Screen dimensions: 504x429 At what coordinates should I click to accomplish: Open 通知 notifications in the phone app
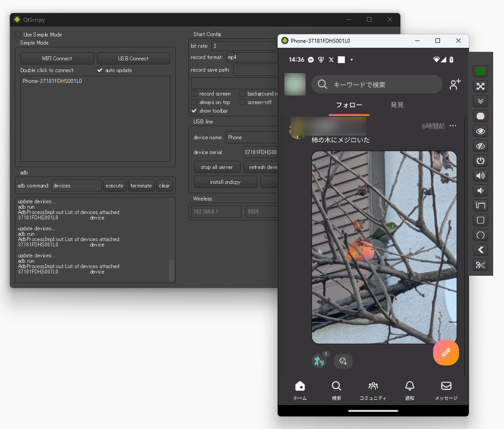(409, 390)
